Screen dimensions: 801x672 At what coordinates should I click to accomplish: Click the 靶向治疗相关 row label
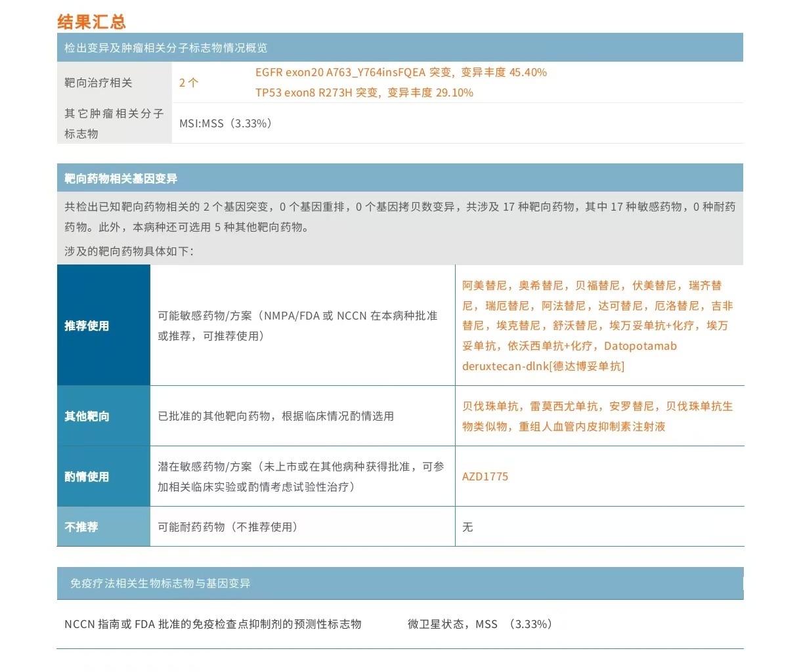pos(98,83)
